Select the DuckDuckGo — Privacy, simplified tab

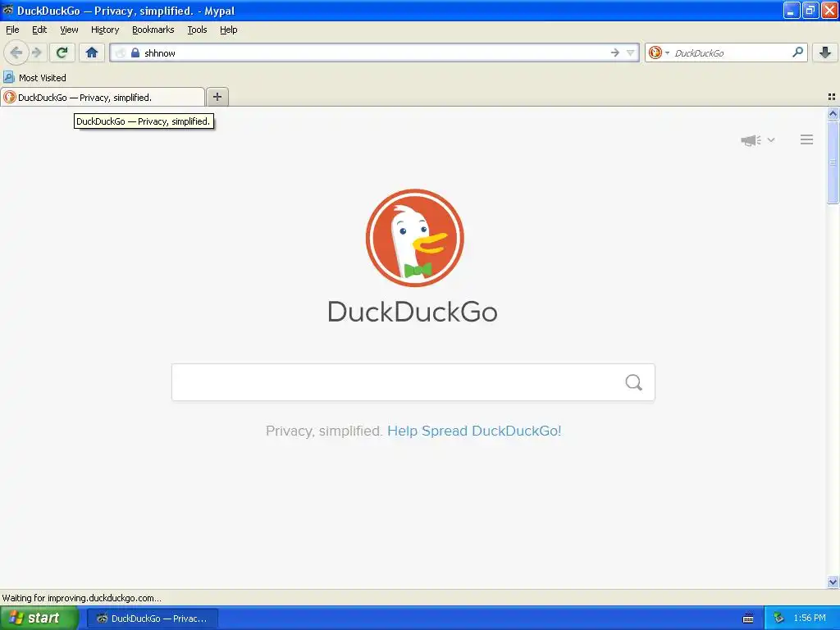(103, 97)
